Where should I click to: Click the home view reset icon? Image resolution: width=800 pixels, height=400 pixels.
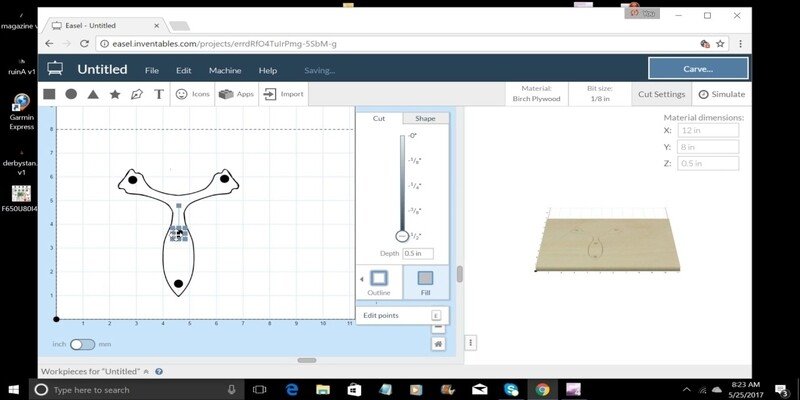(438, 344)
